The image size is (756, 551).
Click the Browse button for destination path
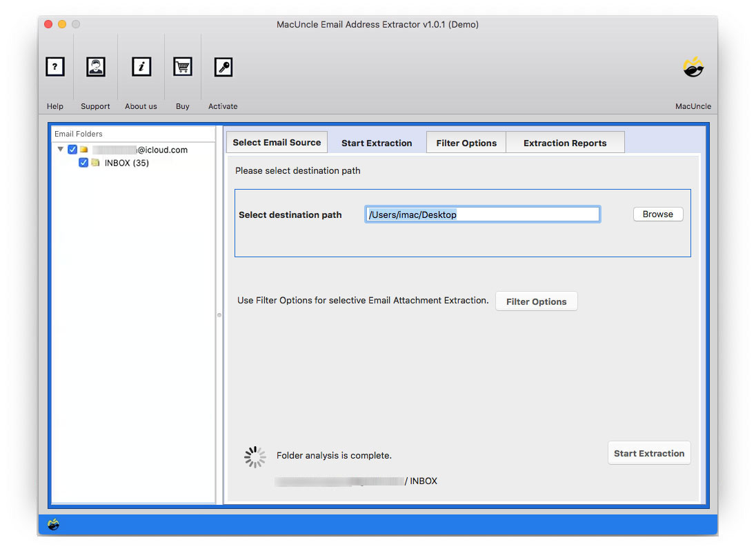pyautogui.click(x=657, y=214)
